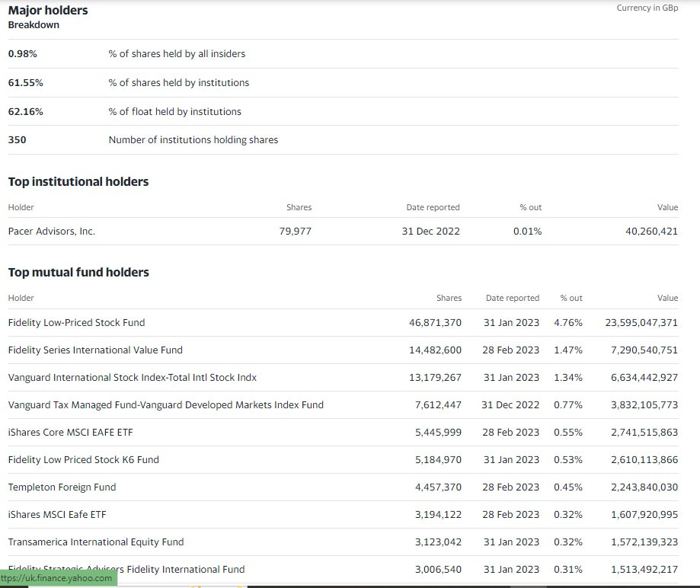Click the 62.16% float value
The width and height of the screenshot is (700, 588).
[25, 112]
